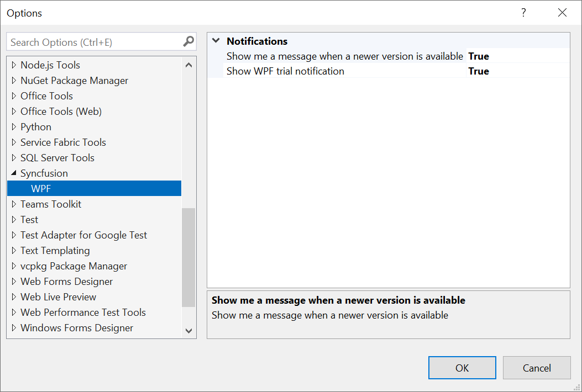Toggle the Show WPF trial notification value
This screenshot has height=392, width=582.
coord(479,71)
